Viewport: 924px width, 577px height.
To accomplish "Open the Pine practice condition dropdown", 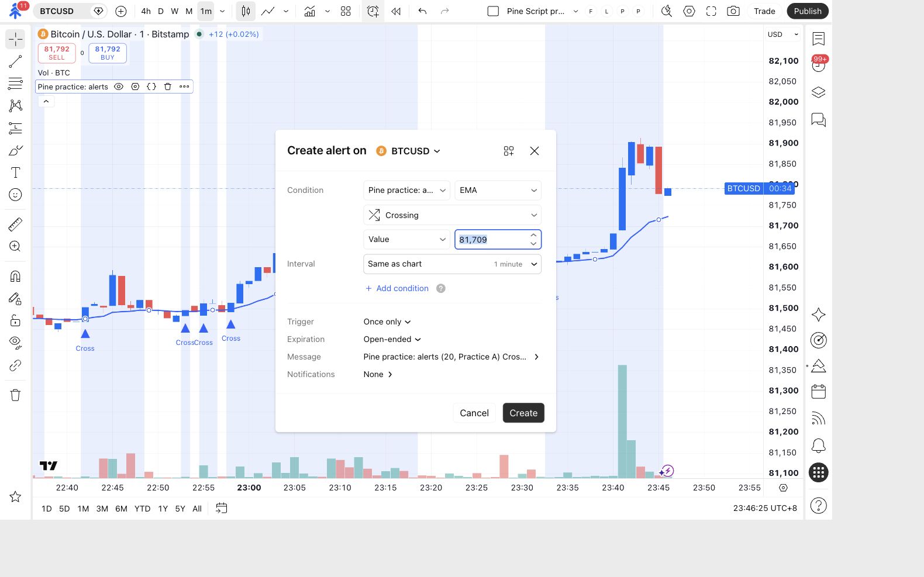I will 406,190.
